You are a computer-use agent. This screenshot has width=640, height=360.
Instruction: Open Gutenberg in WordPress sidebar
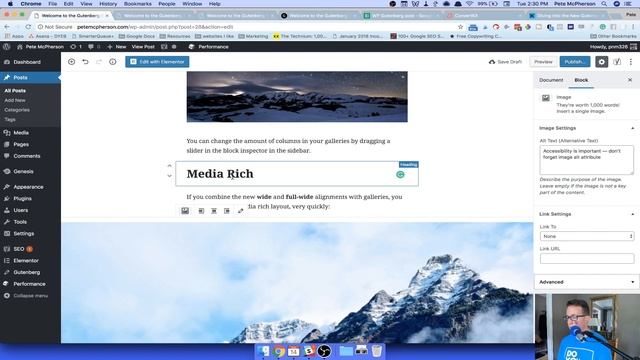(27, 272)
